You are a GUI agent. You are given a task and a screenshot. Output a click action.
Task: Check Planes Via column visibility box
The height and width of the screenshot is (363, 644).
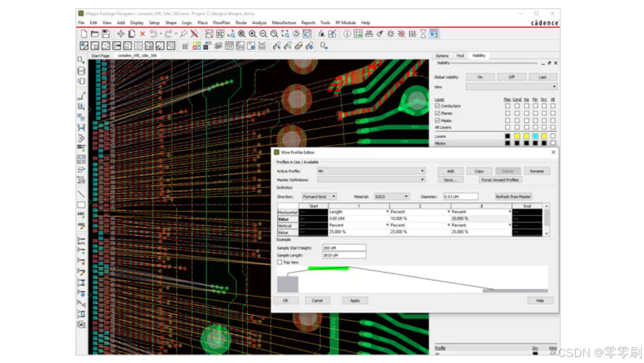tap(526, 113)
